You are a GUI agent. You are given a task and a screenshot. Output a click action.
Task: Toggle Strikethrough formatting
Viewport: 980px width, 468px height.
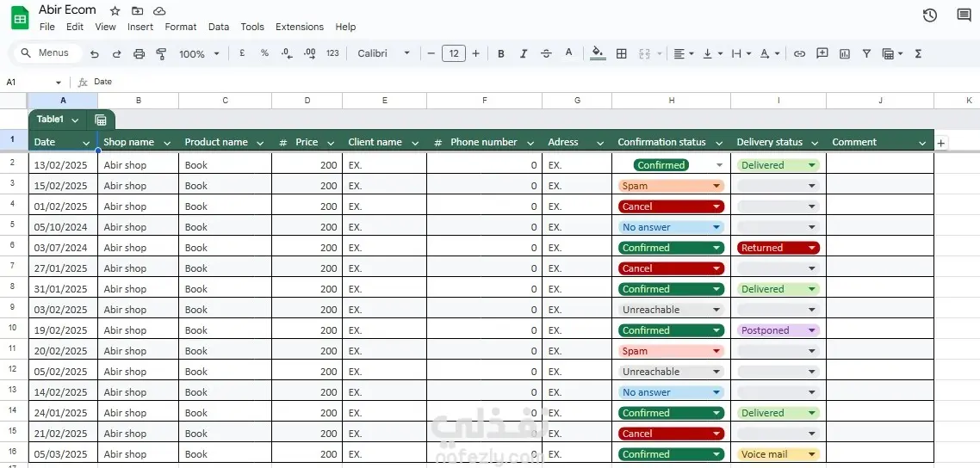pos(546,53)
